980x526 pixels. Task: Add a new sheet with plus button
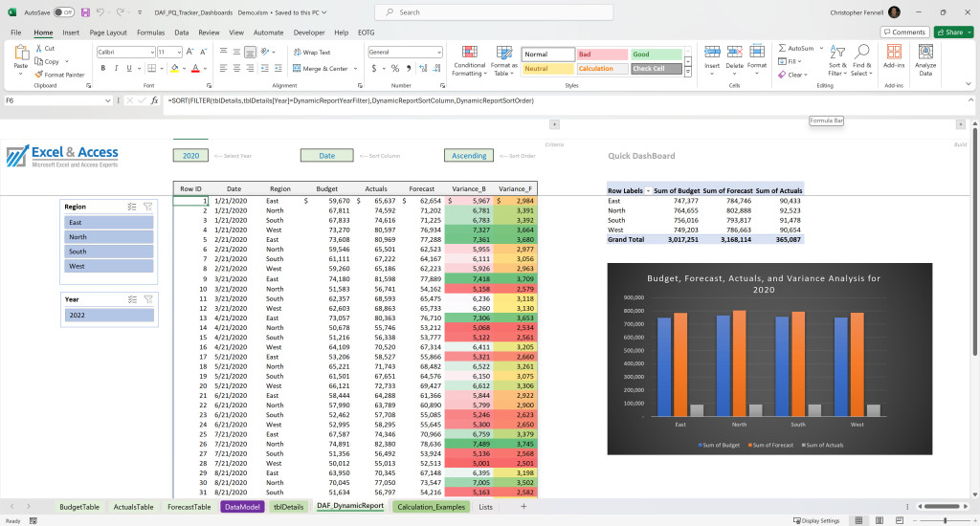[x=523, y=507]
